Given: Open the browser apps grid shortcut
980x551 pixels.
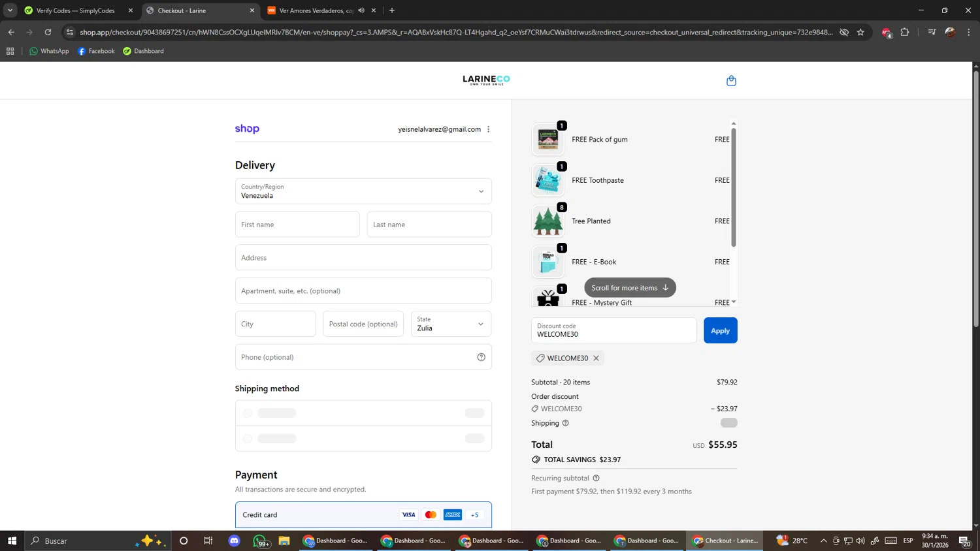Looking at the screenshot, I should (x=10, y=51).
